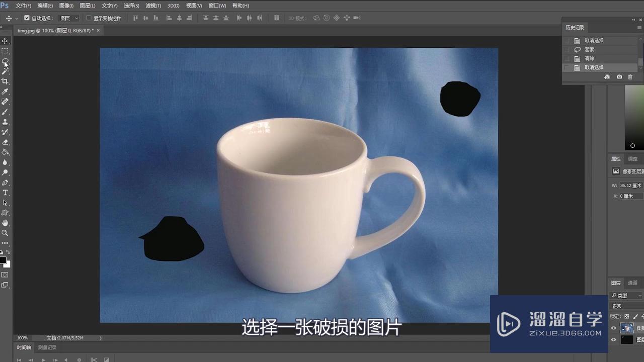Open the blend mode 正常 dropdown
Viewport: 644px width, 362px height.
(x=626, y=306)
